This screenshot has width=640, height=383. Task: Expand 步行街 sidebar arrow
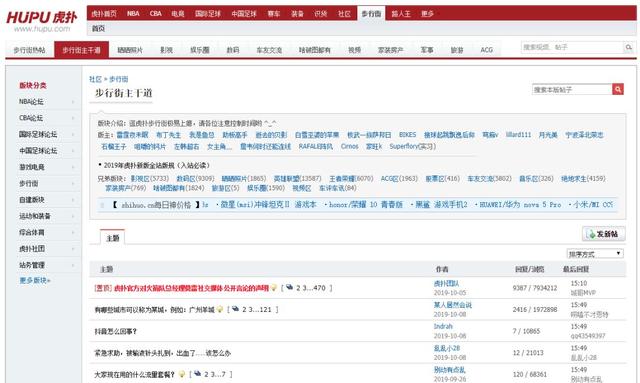(x=73, y=183)
